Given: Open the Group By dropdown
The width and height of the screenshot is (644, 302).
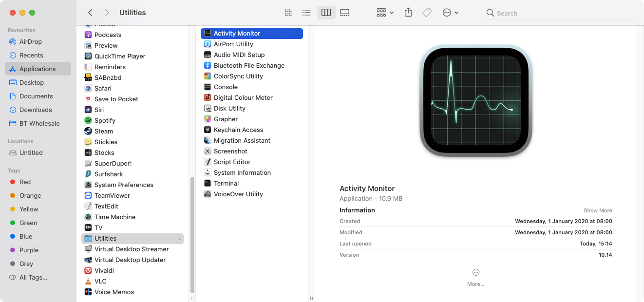Looking at the screenshot, I should point(385,13).
